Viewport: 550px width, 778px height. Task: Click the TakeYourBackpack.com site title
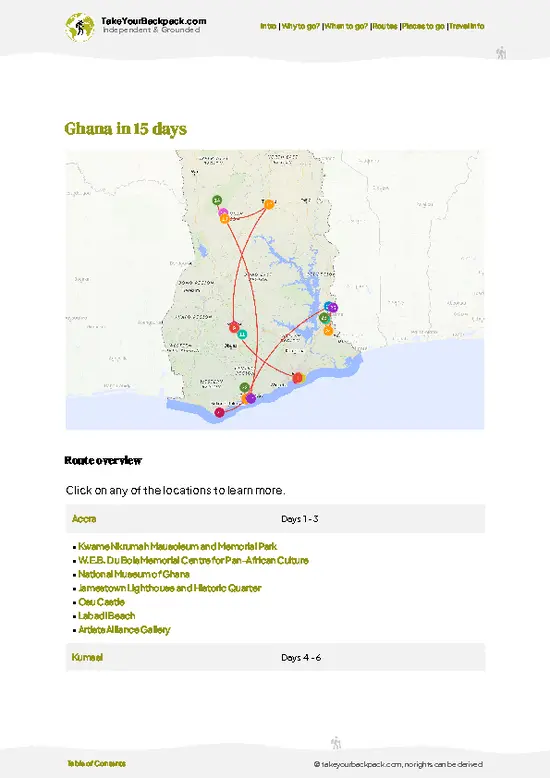153,21
